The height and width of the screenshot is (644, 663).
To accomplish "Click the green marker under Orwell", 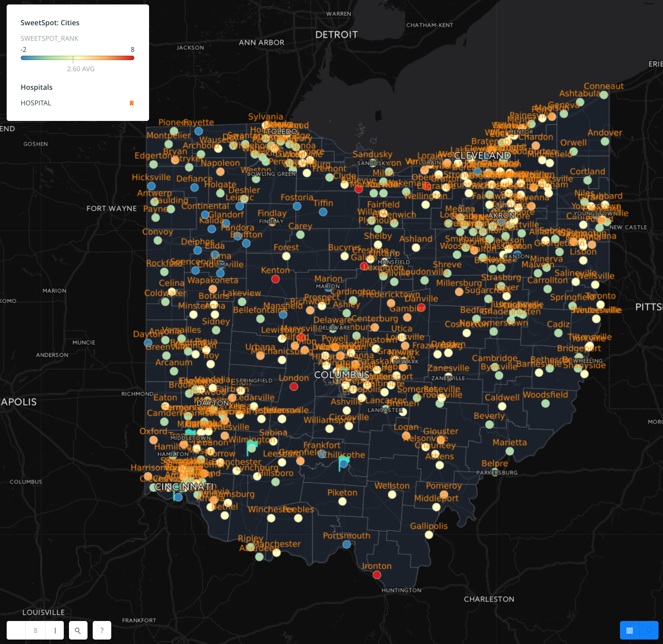I will (x=574, y=151).
